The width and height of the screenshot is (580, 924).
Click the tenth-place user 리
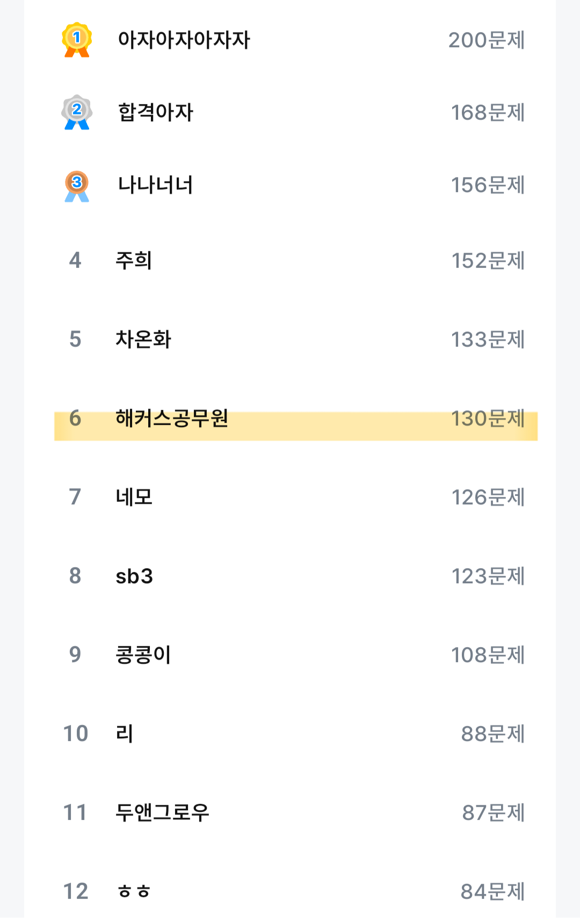125,734
